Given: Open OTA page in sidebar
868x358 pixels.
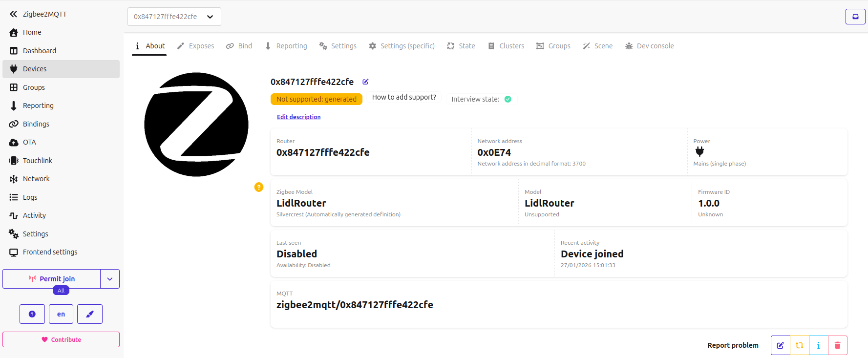Looking at the screenshot, I should coord(29,142).
